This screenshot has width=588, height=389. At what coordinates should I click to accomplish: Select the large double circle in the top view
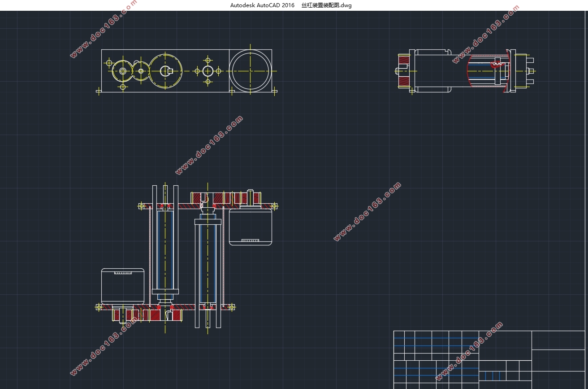point(250,71)
